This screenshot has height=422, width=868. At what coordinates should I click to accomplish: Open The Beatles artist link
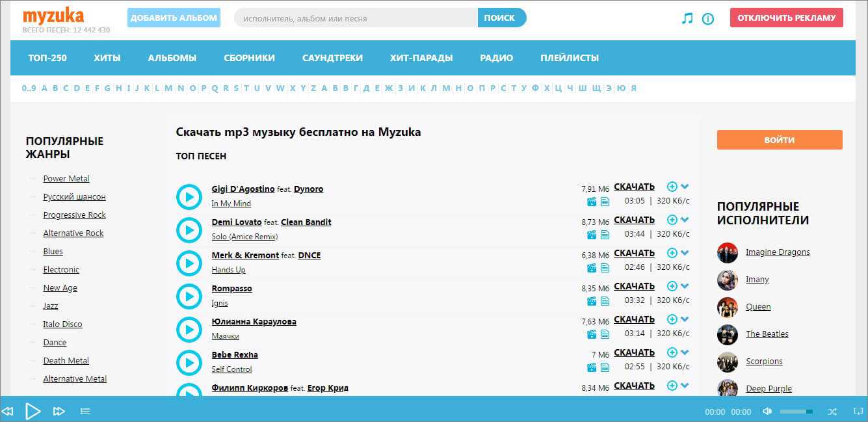[767, 334]
